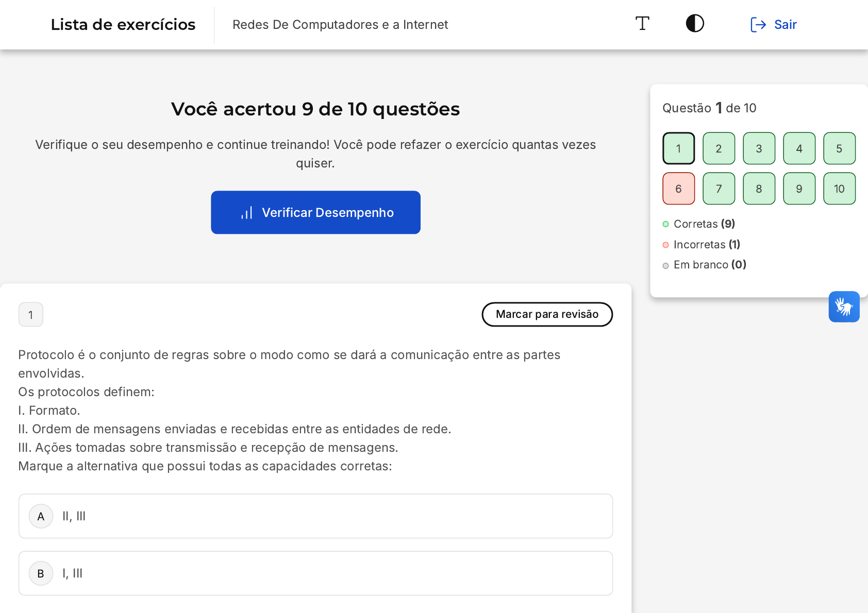
Task: Open the sign language accessibility widget
Action: (x=844, y=306)
